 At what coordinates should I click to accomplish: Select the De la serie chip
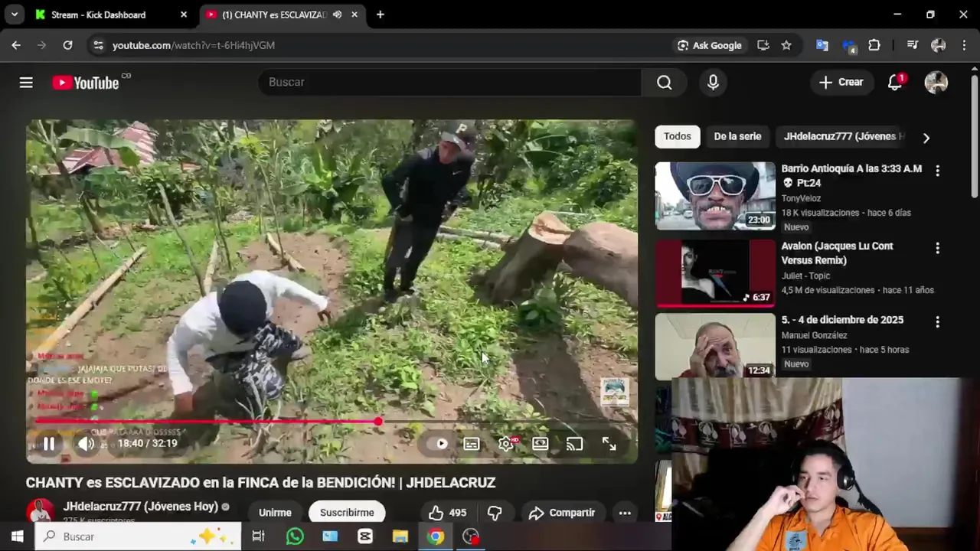click(737, 136)
